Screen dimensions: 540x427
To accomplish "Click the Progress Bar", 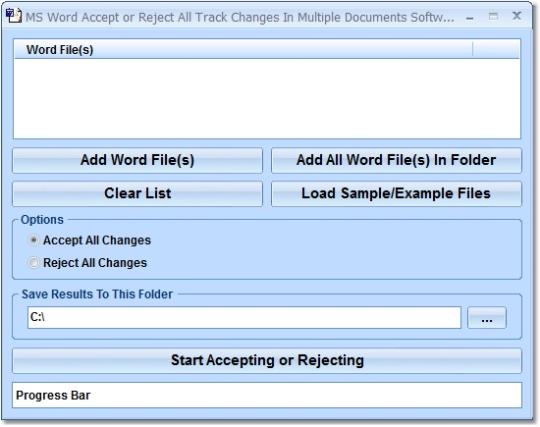I will click(x=267, y=395).
